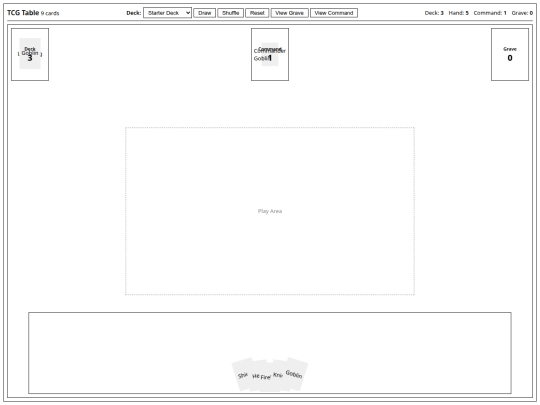The height and width of the screenshot is (405, 540).
Task: Click the 'Grave: 0' counter text
Action: (522, 13)
